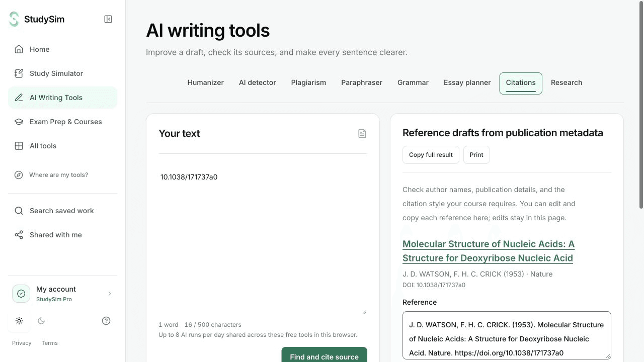
Task: Switch to dark theme with moon icon
Action: 41,321
